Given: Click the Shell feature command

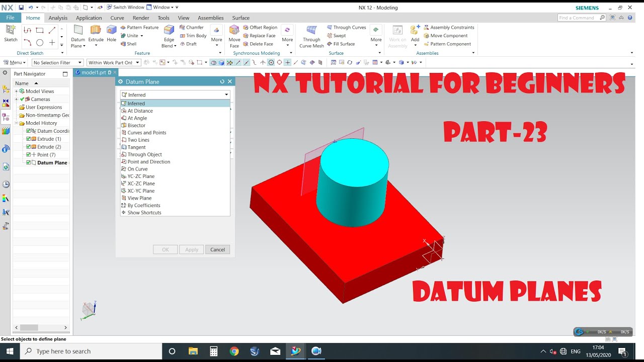Looking at the screenshot, I should pos(128,44).
